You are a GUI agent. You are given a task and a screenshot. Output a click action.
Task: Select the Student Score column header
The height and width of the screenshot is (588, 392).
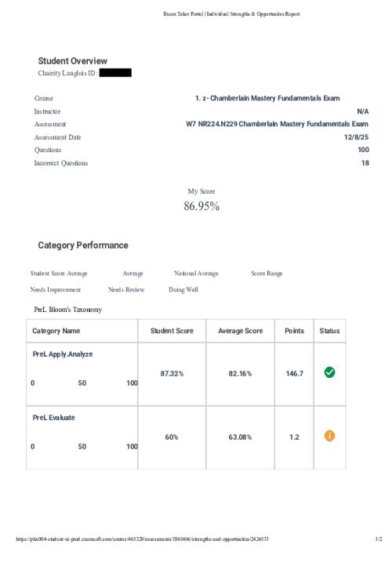tap(172, 331)
